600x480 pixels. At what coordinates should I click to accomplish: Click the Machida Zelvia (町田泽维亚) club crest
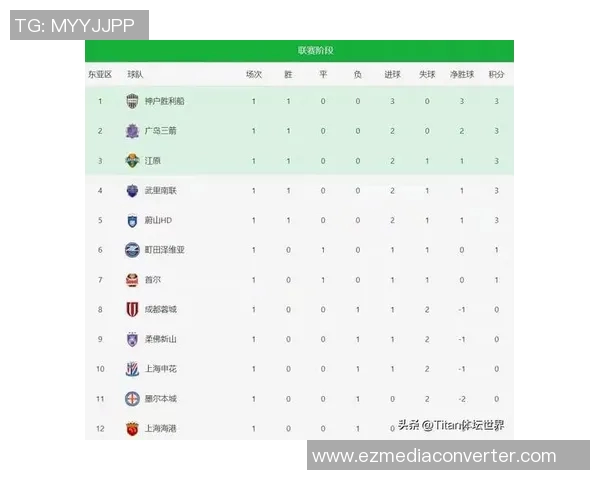point(132,250)
